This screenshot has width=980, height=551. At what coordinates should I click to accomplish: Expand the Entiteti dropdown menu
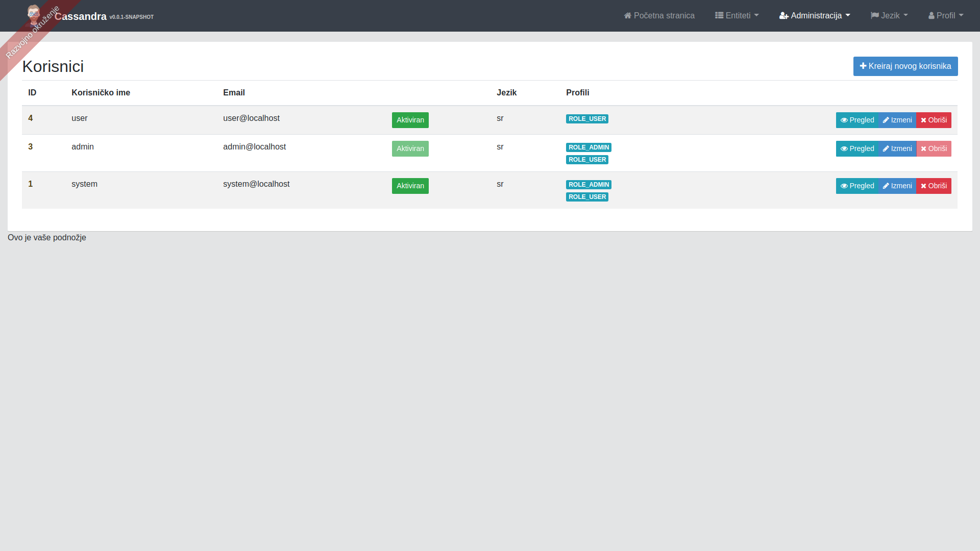737,16
